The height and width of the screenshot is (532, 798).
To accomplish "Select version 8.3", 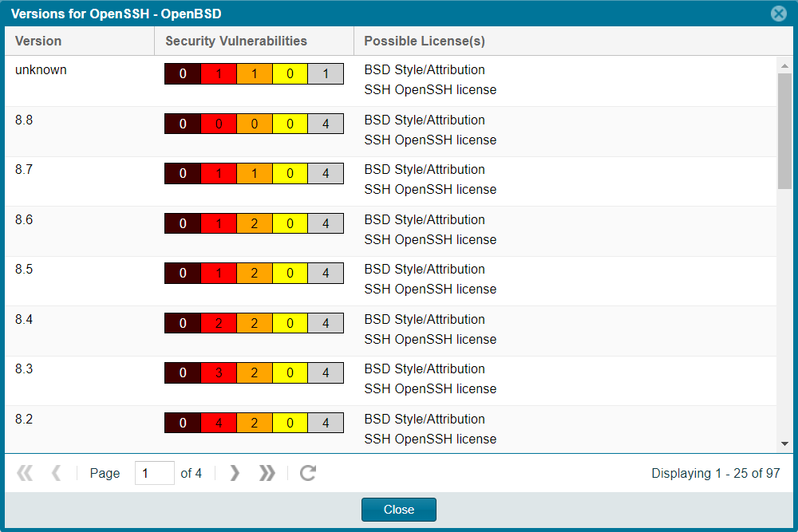I will (x=391, y=381).
